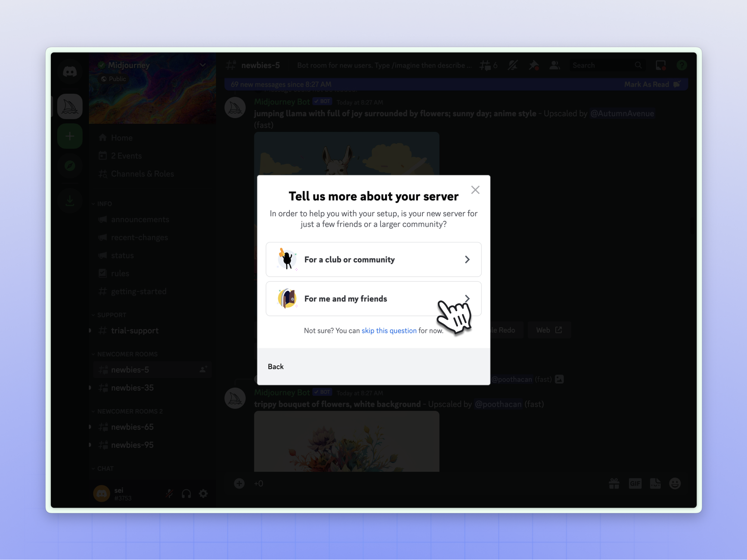Image resolution: width=747 pixels, height=560 pixels.
Task: Collapse the SUPPORT channel category
Action: click(111, 315)
